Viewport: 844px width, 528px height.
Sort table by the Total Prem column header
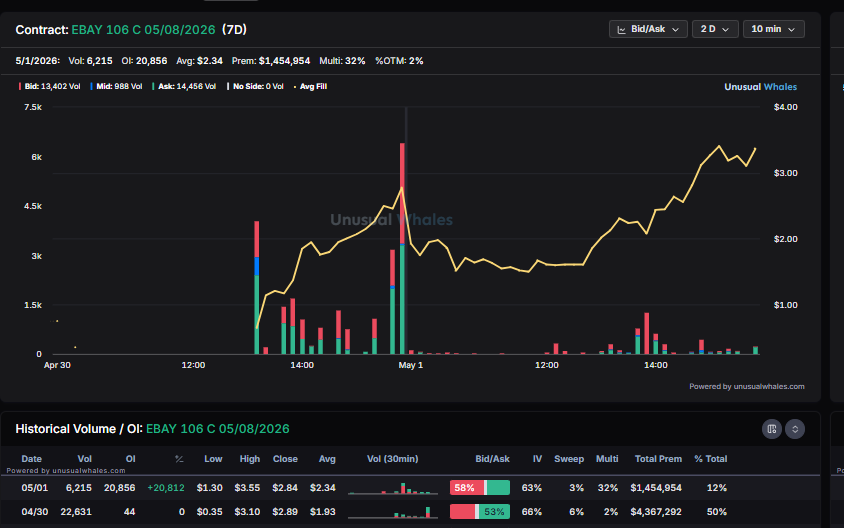coord(658,459)
